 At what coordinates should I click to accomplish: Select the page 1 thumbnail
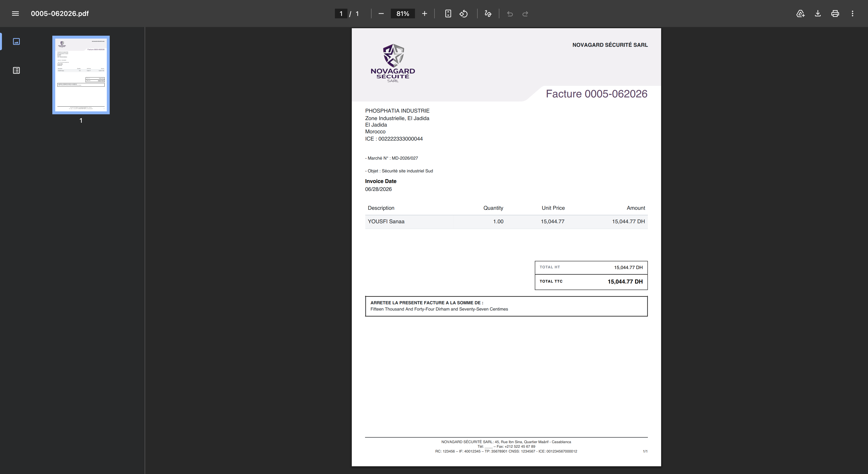81,75
